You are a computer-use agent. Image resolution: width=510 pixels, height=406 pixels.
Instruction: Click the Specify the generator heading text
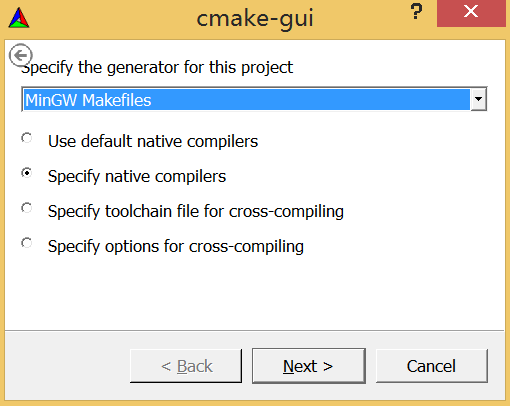coord(157,67)
